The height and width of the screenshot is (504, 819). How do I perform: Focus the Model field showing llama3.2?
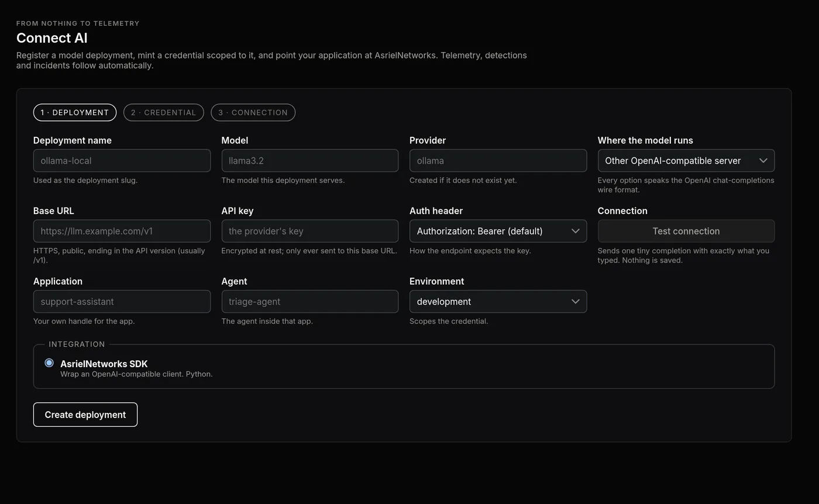tap(310, 161)
